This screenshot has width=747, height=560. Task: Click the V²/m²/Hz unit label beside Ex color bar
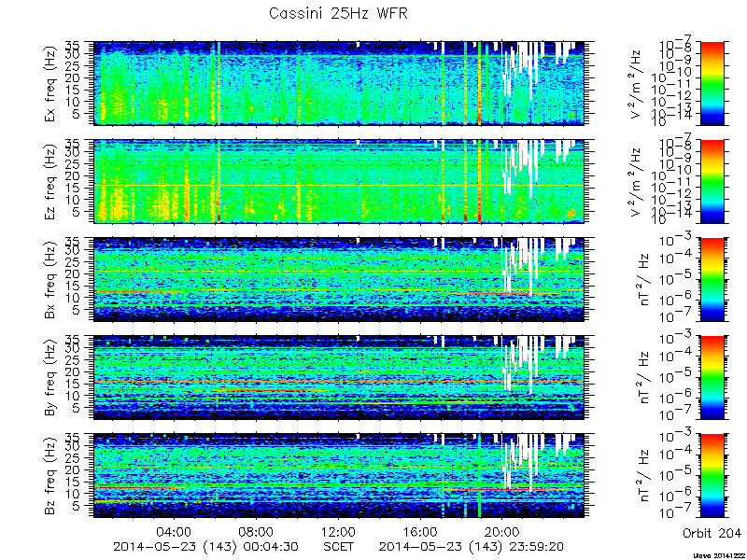point(637,83)
